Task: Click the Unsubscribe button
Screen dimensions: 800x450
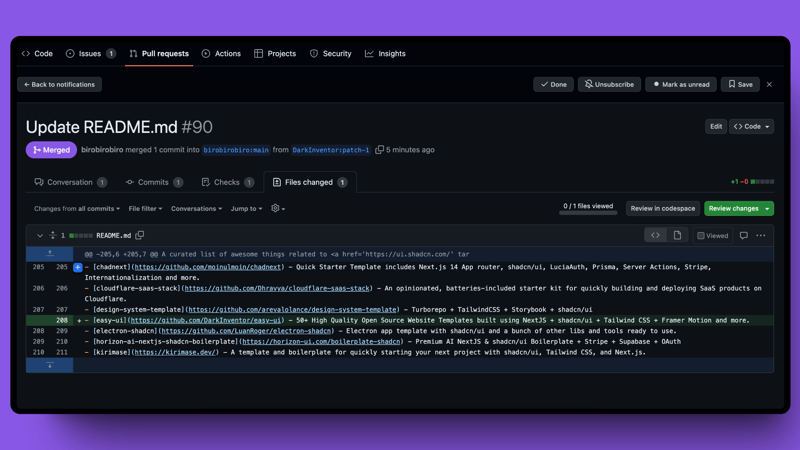Action: click(x=609, y=85)
